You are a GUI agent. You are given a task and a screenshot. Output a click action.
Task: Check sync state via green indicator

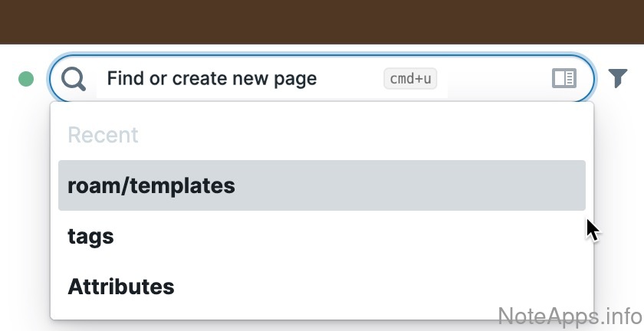click(26, 78)
